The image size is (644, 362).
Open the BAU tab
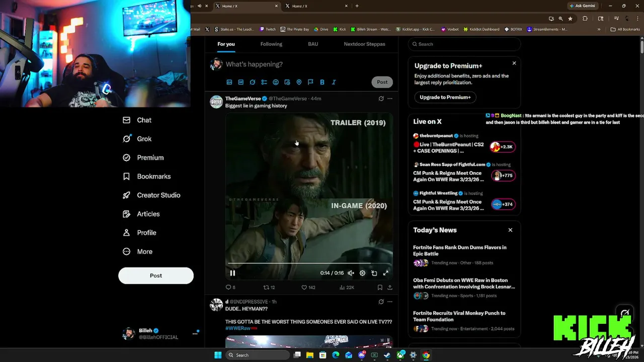(313, 44)
